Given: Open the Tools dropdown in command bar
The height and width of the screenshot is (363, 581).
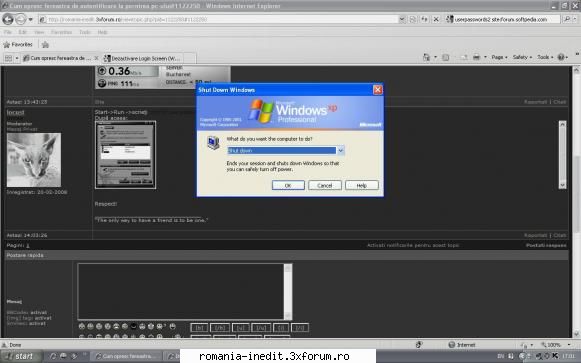Looking at the screenshot, I should (545, 57).
